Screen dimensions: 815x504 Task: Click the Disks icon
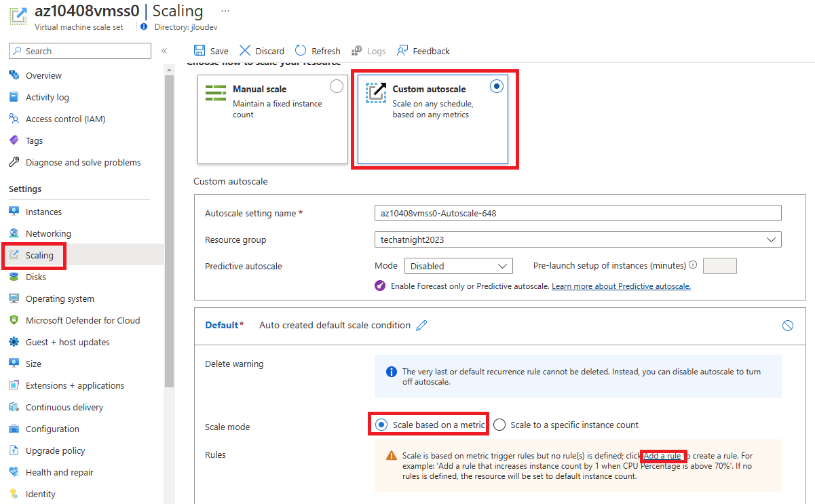pos(14,277)
